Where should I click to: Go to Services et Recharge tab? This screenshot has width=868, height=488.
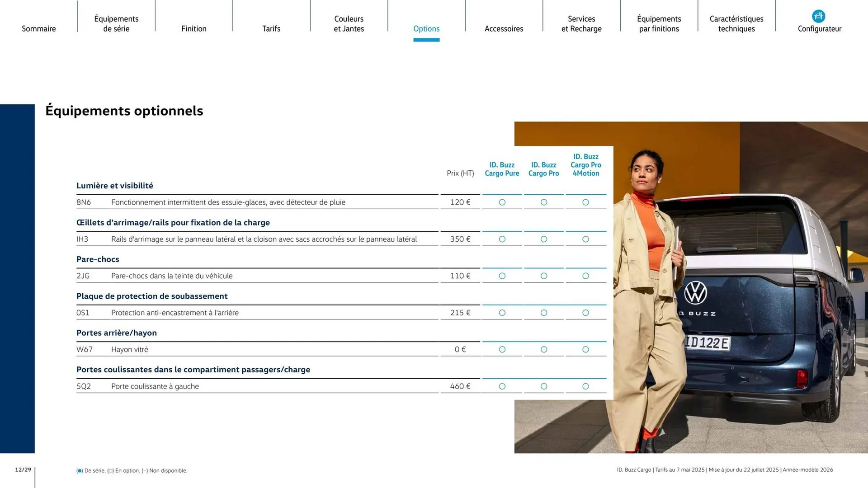click(x=581, y=23)
